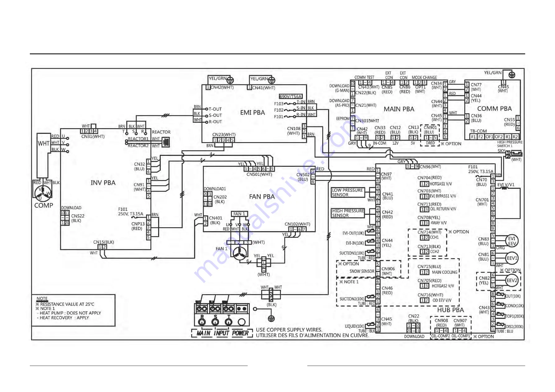Click the FAN 1 box inside FAN PBA
This screenshot has width=555, height=392.
pos(239,214)
